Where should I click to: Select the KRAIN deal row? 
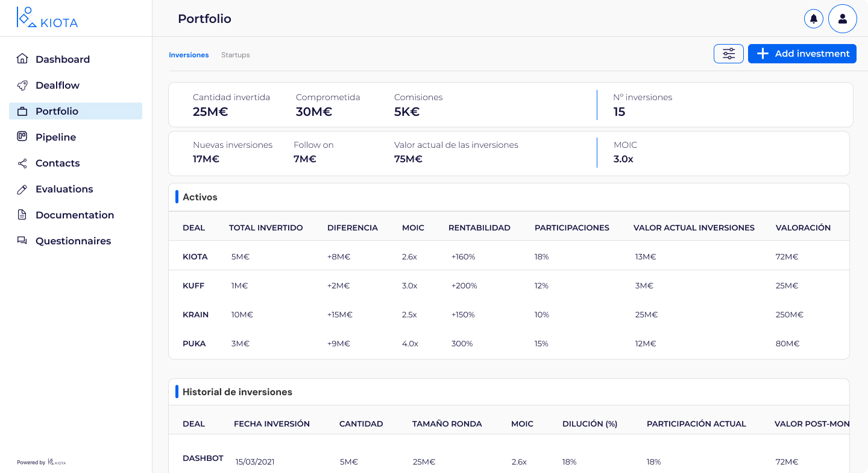[x=195, y=314]
